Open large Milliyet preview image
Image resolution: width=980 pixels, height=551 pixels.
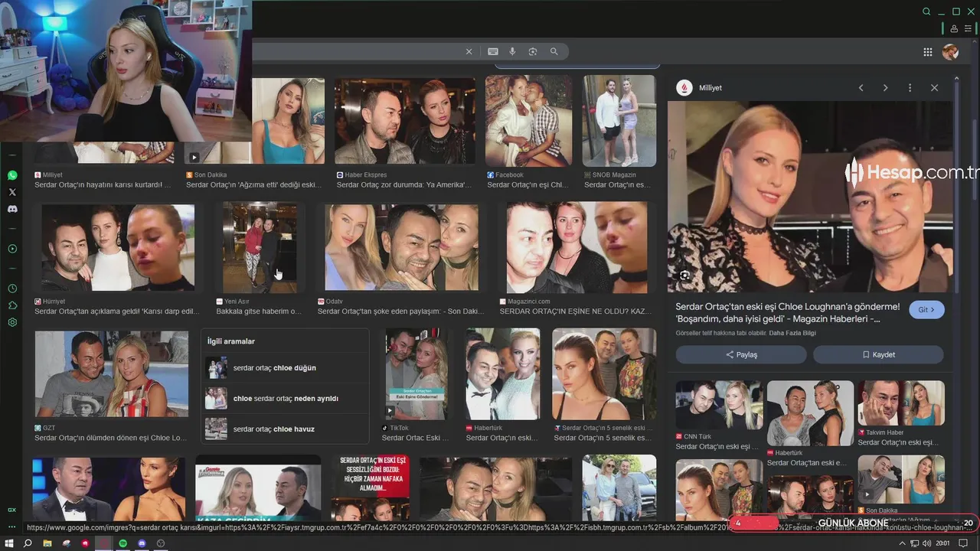810,197
